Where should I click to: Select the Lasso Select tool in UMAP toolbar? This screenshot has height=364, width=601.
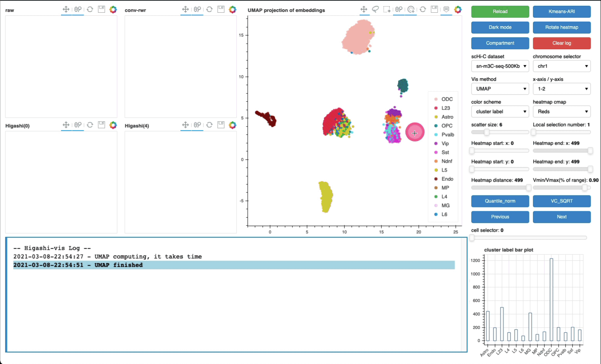point(375,10)
